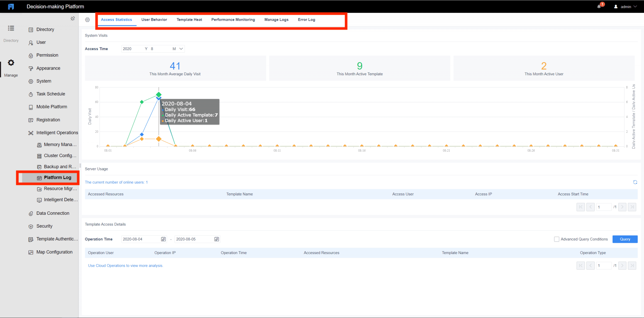Open Cluster Configuration submenu item
The image size is (644, 318).
pyautogui.click(x=60, y=156)
